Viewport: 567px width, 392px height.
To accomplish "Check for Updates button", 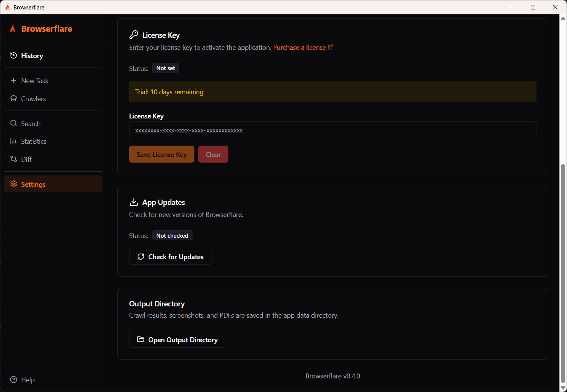I will [170, 257].
